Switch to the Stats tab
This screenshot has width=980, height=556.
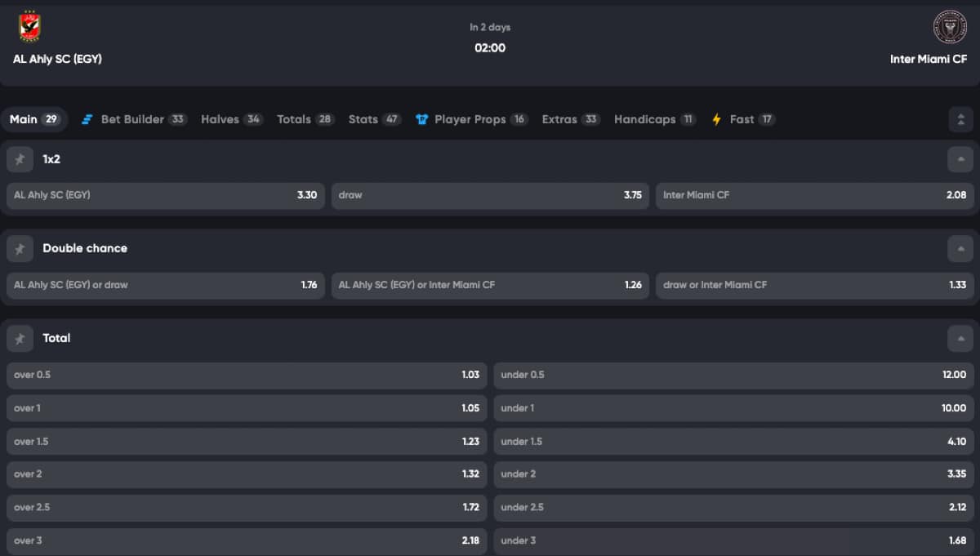[375, 119]
